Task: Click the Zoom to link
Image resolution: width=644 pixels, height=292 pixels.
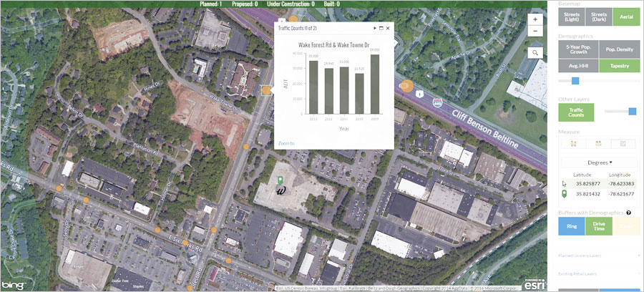Action: pos(286,143)
